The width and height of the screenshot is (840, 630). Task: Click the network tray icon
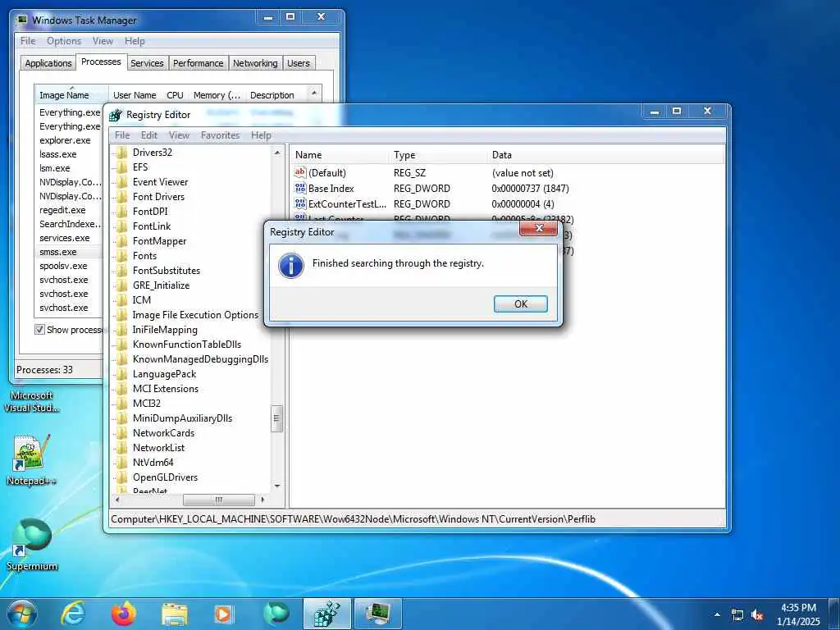pyautogui.click(x=737, y=615)
